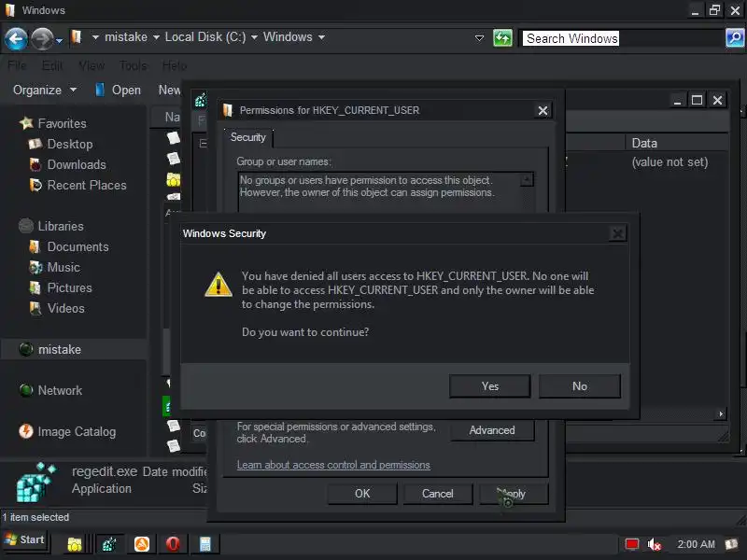Image resolution: width=747 pixels, height=560 pixels.
Task: Click the folder icon in the address bar
Action: pos(77,37)
